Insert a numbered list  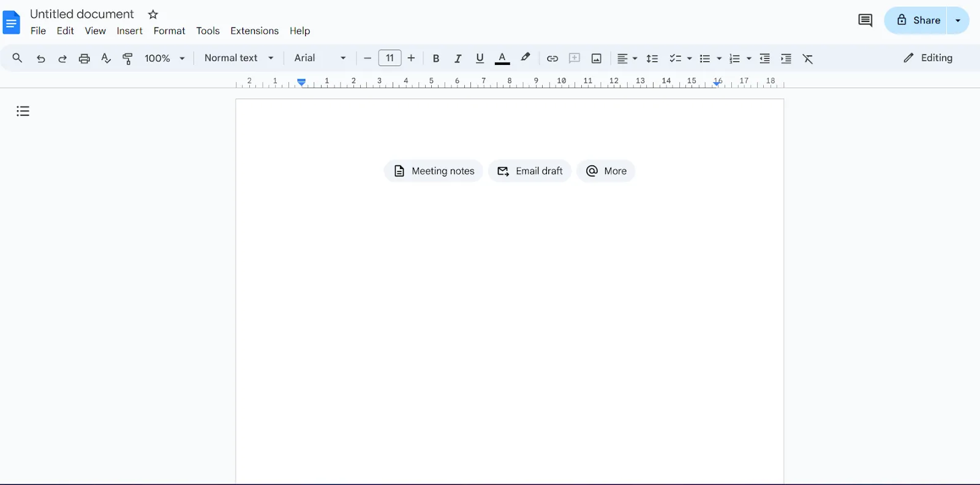pos(735,59)
